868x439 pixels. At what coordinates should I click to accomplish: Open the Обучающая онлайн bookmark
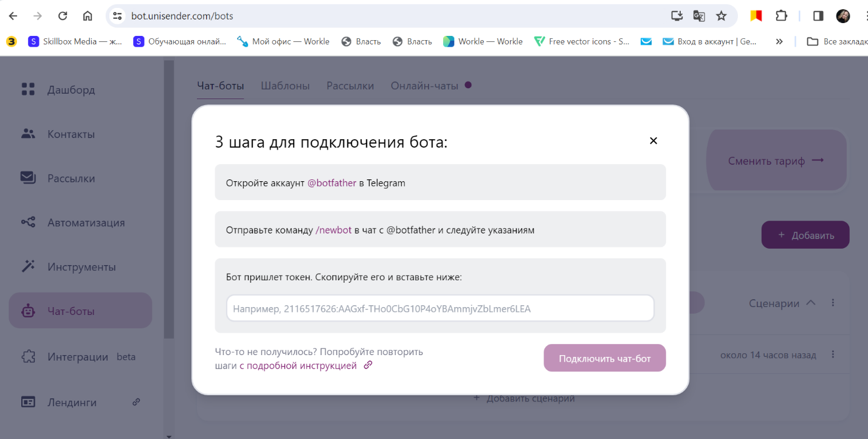coord(180,41)
